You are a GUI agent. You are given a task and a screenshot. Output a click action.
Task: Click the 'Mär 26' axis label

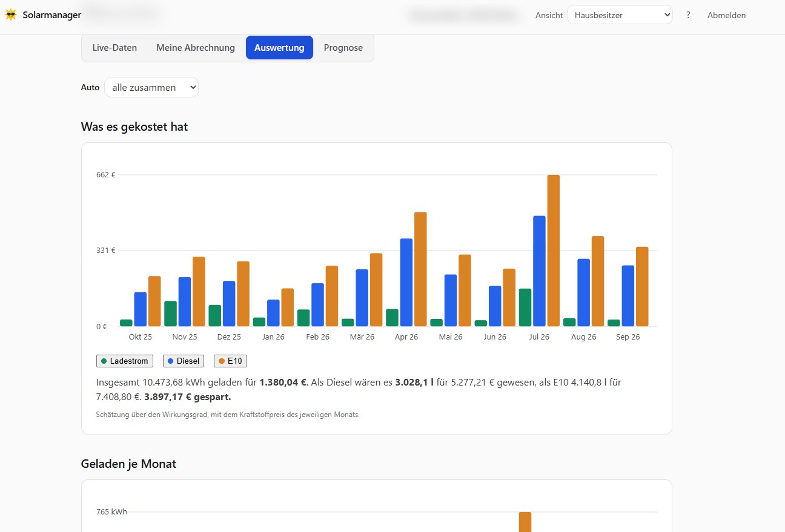coord(362,337)
